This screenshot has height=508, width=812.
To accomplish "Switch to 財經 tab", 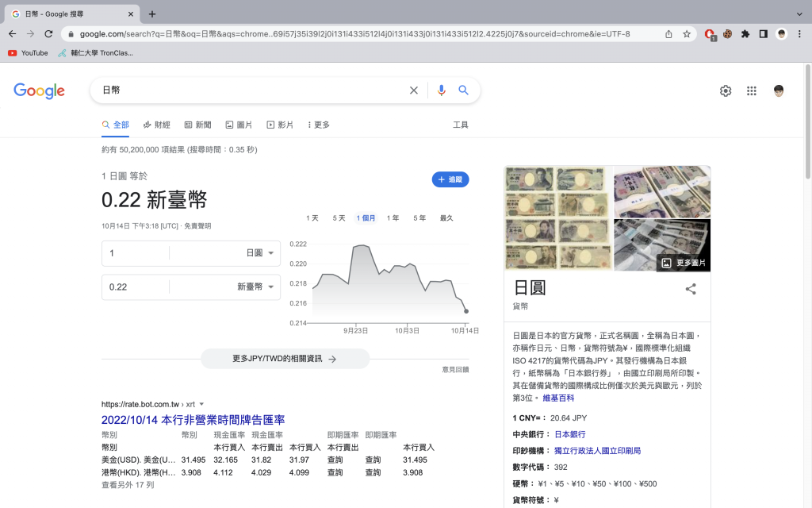I will [156, 125].
